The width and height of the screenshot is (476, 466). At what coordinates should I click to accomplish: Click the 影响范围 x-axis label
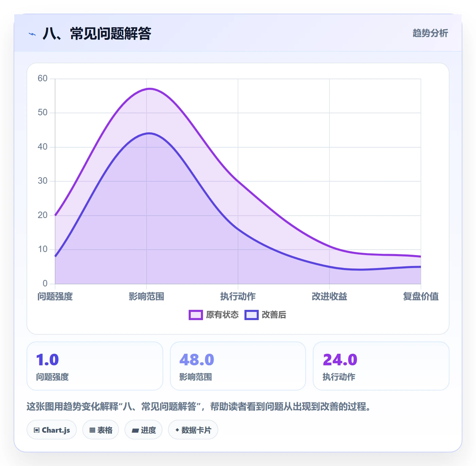[x=147, y=297]
